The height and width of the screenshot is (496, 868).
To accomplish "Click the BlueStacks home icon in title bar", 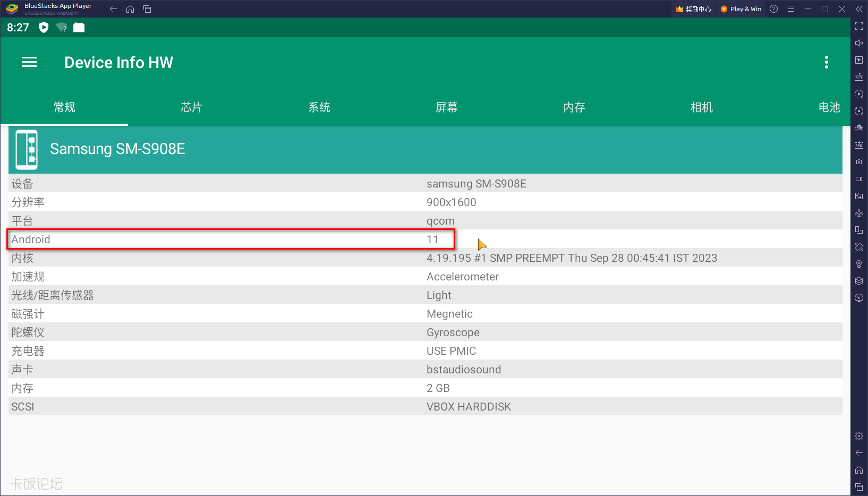I will pos(130,9).
